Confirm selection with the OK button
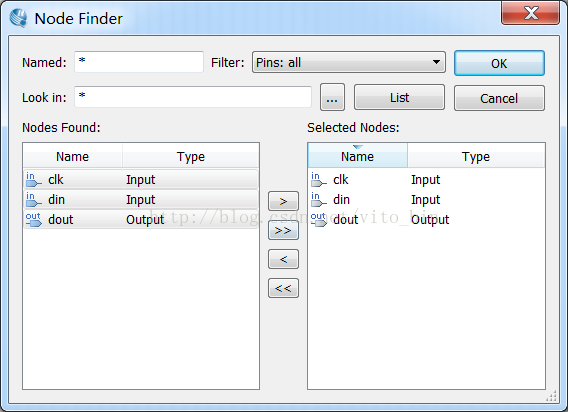The height and width of the screenshot is (412, 568). [499, 63]
